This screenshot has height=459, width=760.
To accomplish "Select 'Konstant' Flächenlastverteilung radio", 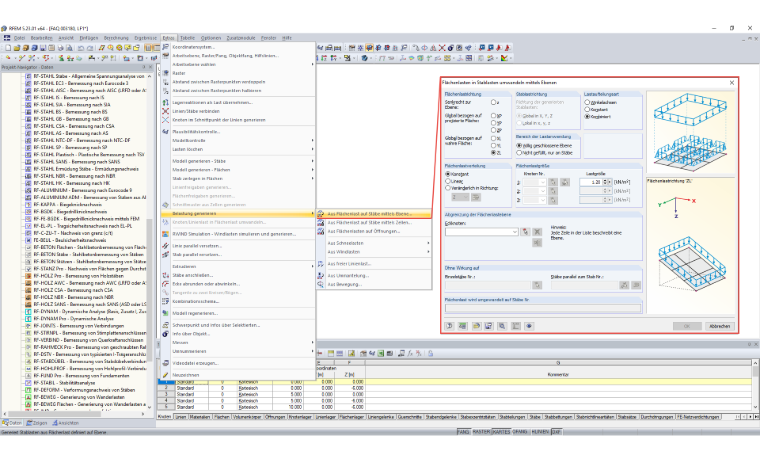I will (448, 174).
